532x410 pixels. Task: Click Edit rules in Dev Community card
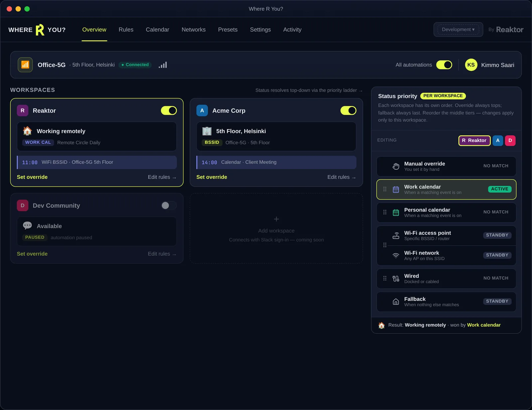tap(162, 254)
